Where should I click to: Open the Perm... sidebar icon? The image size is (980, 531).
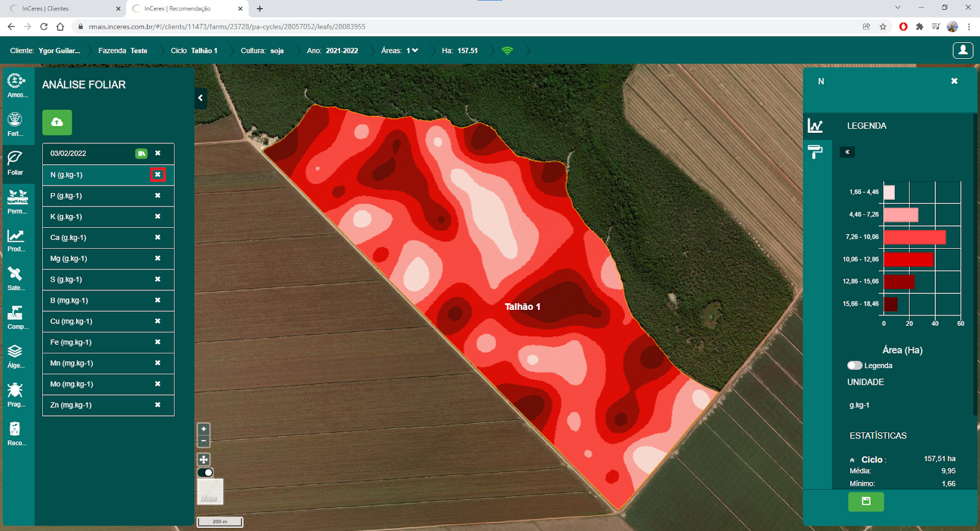[17, 201]
